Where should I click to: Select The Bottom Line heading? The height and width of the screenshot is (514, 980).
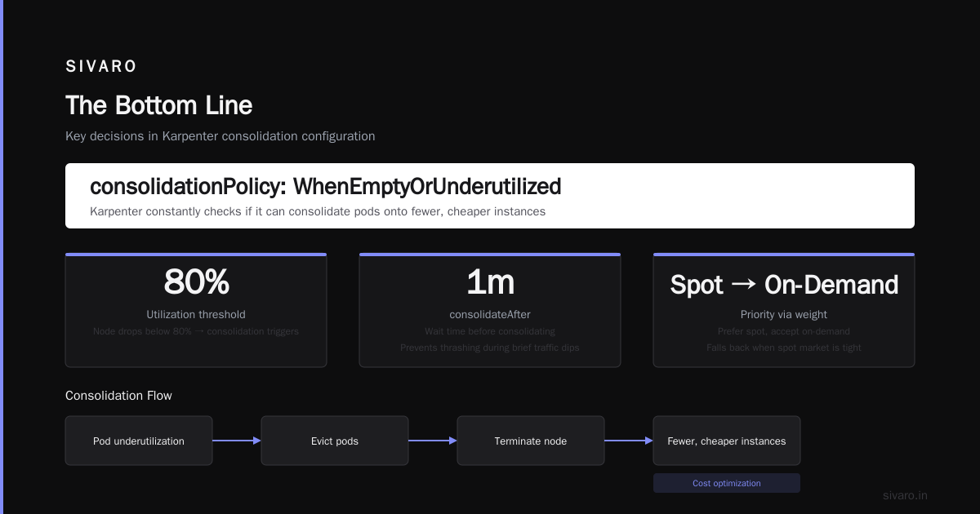(158, 105)
